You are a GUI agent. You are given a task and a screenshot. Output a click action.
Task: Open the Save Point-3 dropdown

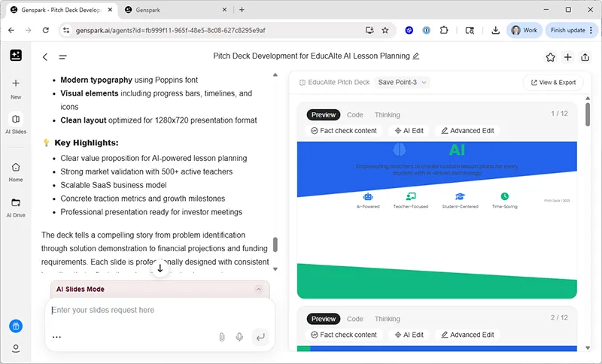[403, 82]
